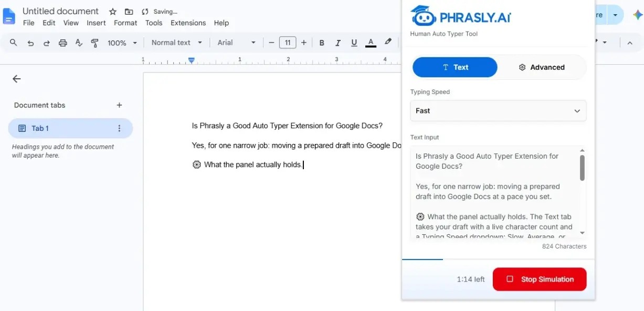Open the File menu
The height and width of the screenshot is (311, 644).
29,23
